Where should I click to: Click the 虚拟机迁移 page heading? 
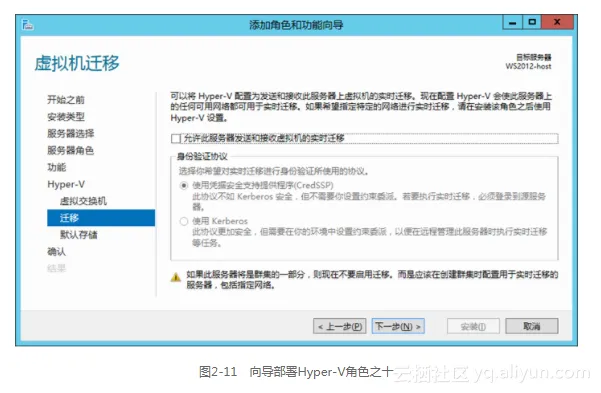tap(77, 63)
